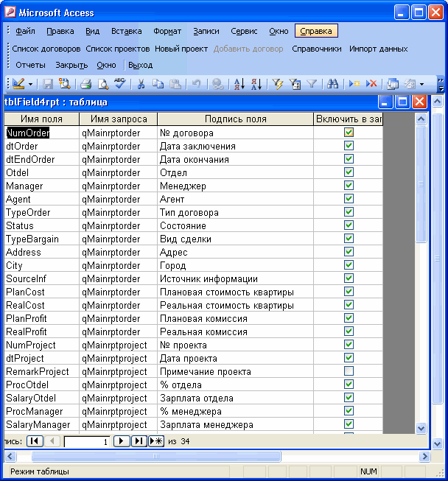
Task: Click the horizontal scroll right arrow
Action: [424, 456]
